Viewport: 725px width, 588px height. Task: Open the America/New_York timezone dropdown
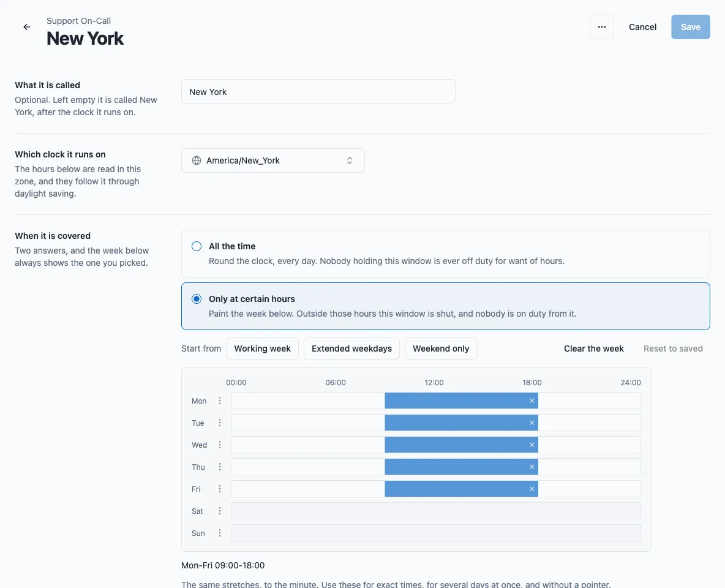coord(273,160)
